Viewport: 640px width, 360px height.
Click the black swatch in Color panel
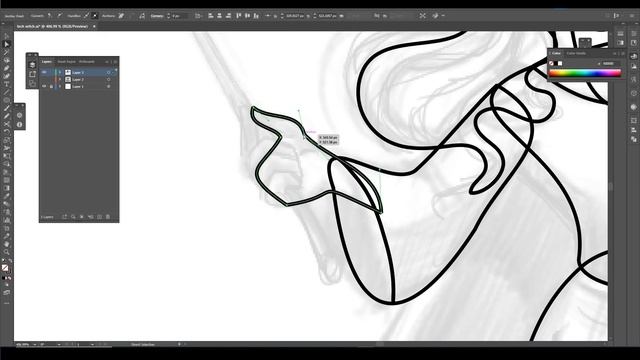pos(556,63)
